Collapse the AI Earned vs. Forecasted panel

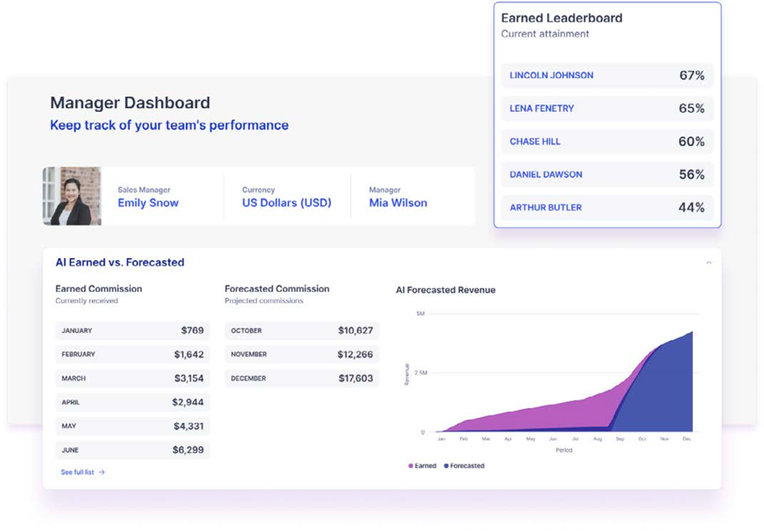[x=709, y=263]
